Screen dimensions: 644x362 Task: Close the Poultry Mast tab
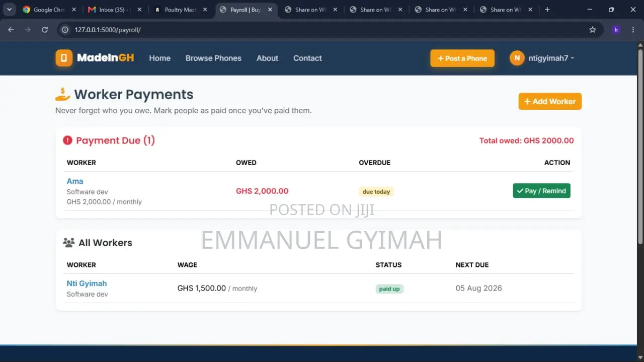point(205,10)
